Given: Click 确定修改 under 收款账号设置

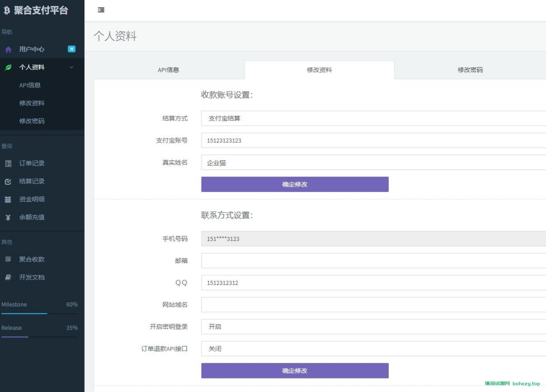Looking at the screenshot, I should pyautogui.click(x=295, y=184).
